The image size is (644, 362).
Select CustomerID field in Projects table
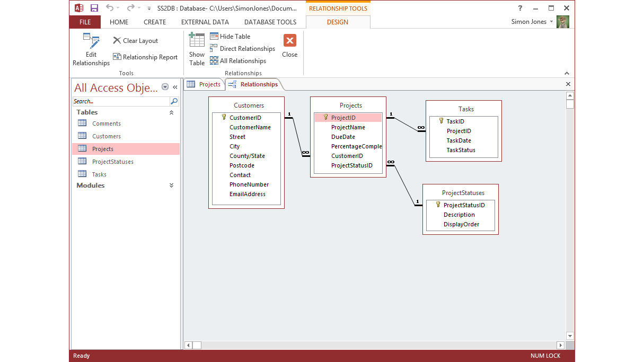click(x=348, y=156)
